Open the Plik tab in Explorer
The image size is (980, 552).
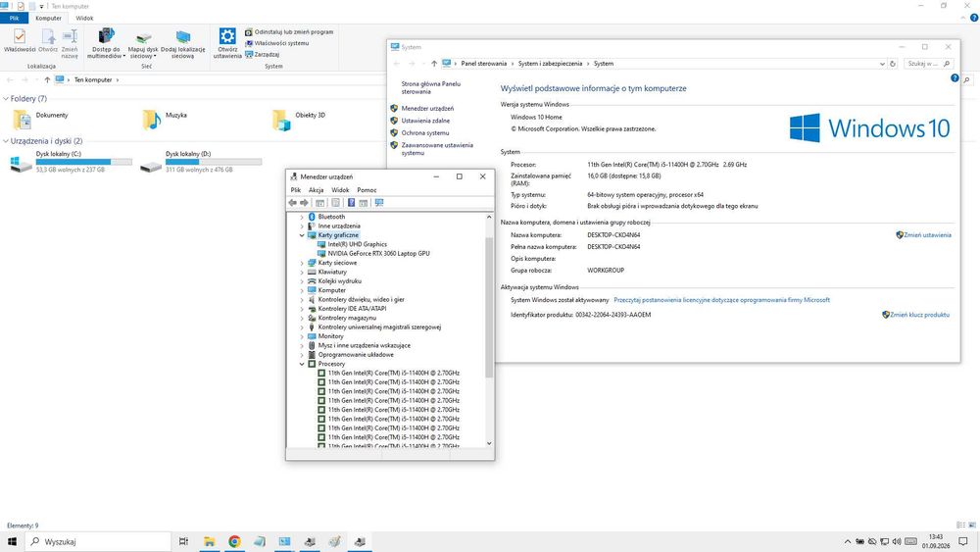pyautogui.click(x=14, y=18)
